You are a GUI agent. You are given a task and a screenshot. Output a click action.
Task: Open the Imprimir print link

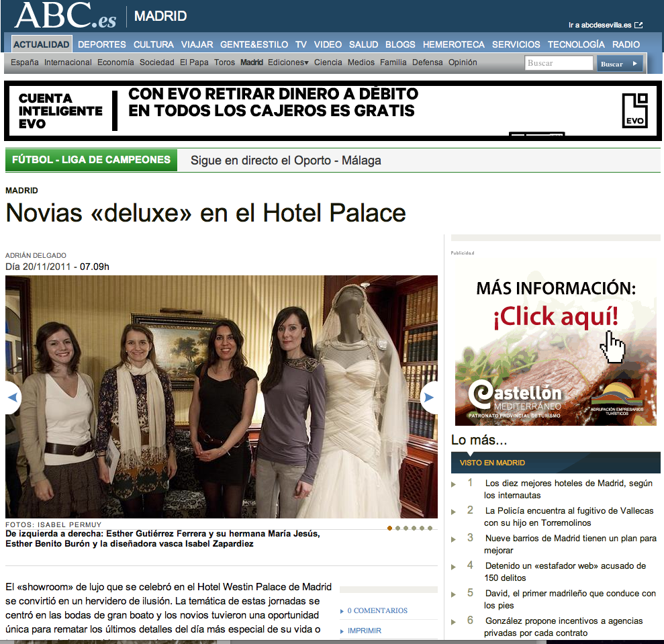point(364,631)
